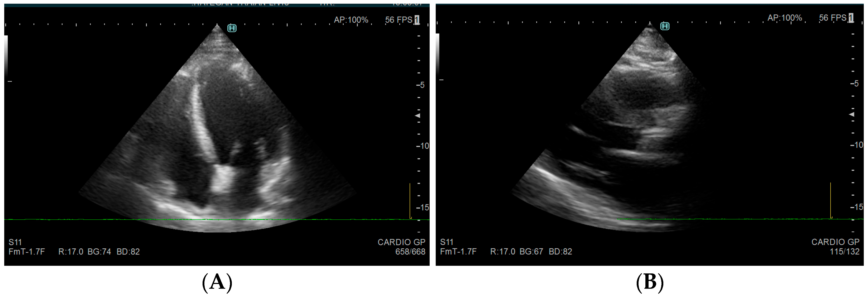Click the BG:67 gain label
The height and width of the screenshot is (299, 868).
(531, 252)
